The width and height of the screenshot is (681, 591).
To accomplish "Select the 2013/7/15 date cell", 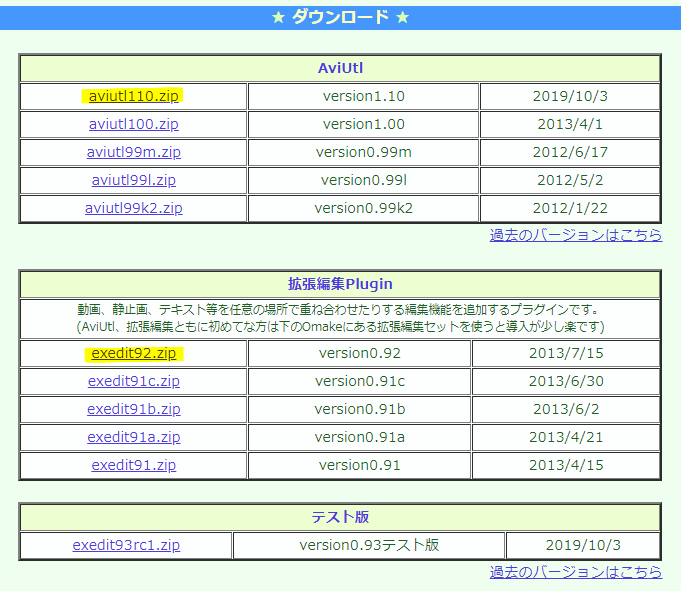I will click(x=566, y=353).
